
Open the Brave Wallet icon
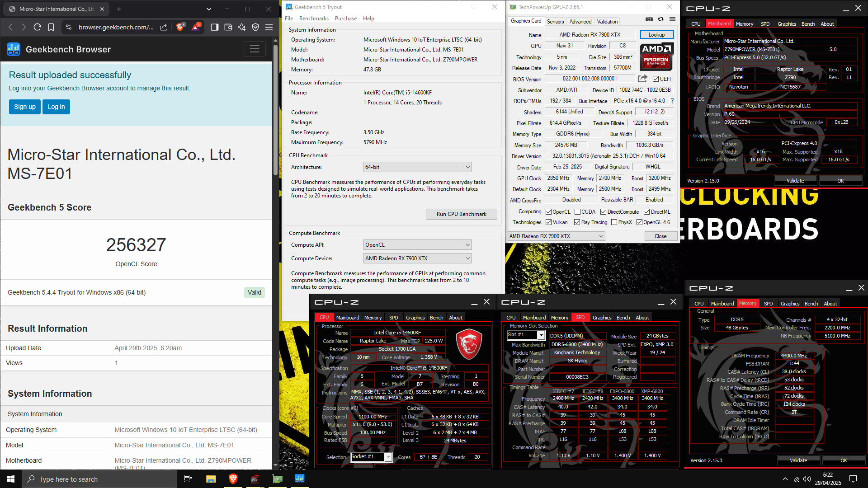[x=228, y=27]
